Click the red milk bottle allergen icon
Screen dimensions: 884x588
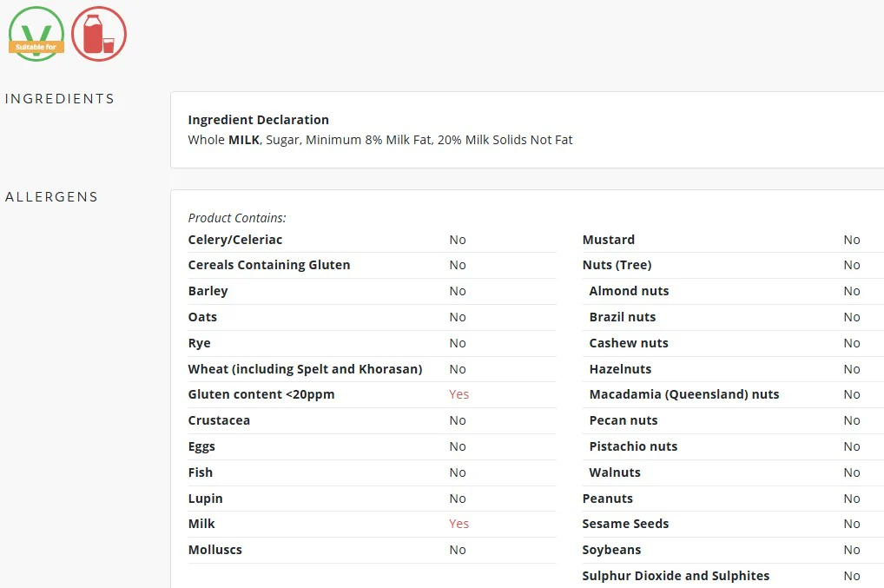[x=99, y=34]
